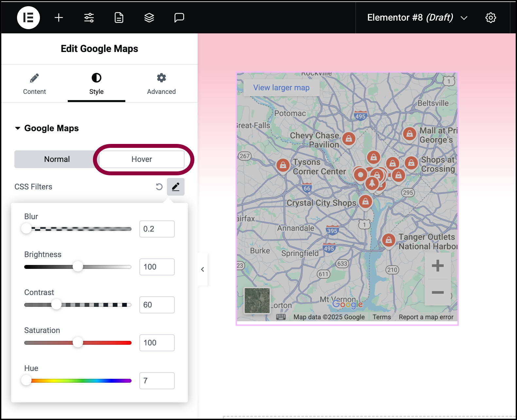Select the Crystal City Shops map pin
The image size is (517, 420).
[365, 202]
